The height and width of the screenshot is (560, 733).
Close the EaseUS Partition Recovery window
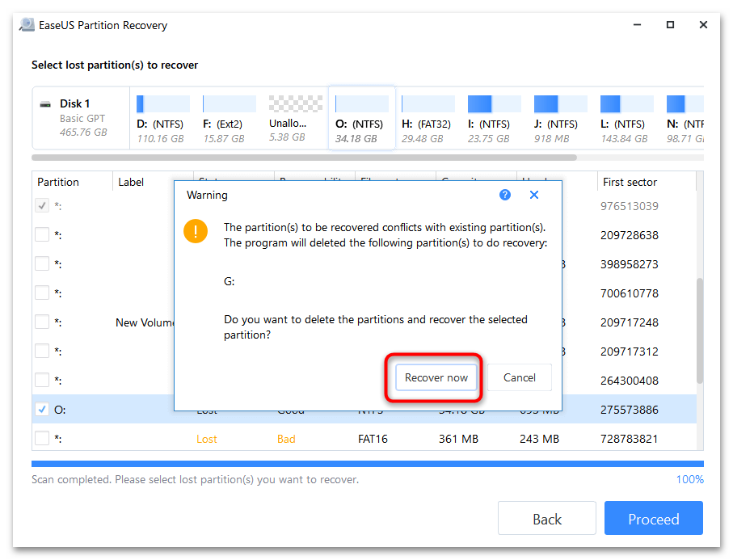(703, 25)
